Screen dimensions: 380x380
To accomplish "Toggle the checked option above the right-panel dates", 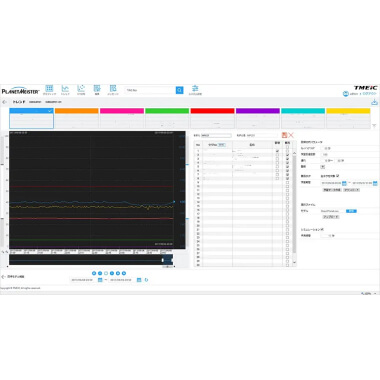I will click(x=338, y=176).
